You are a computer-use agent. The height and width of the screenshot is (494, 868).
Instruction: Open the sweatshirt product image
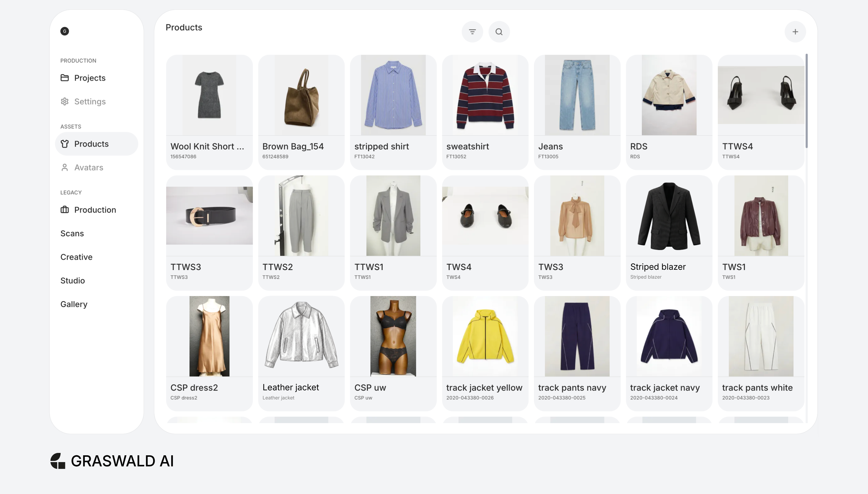click(485, 95)
